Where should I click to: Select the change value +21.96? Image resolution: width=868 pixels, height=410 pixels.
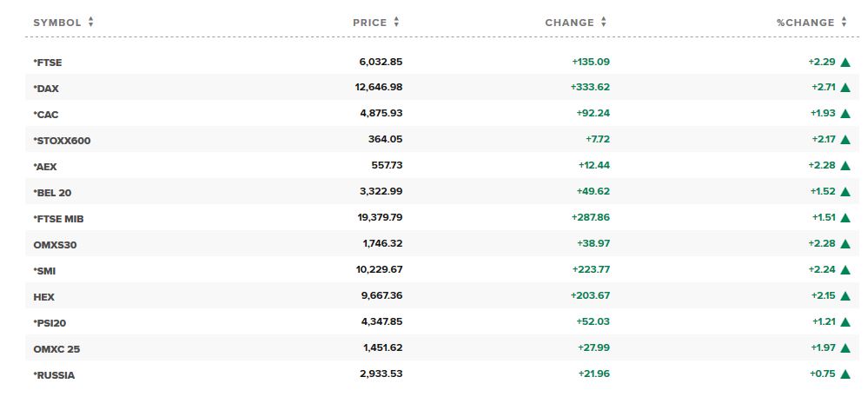594,374
